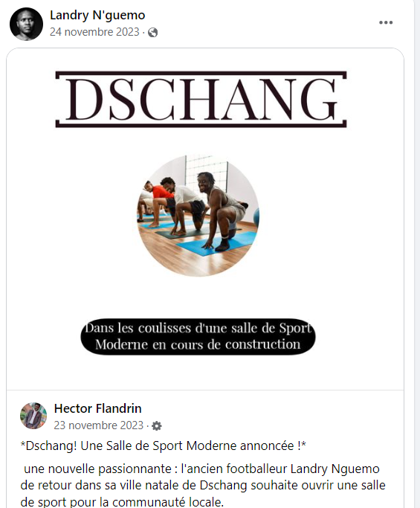
Task: Click the paragraph about Landry Nguemo's return
Action: click(203, 486)
